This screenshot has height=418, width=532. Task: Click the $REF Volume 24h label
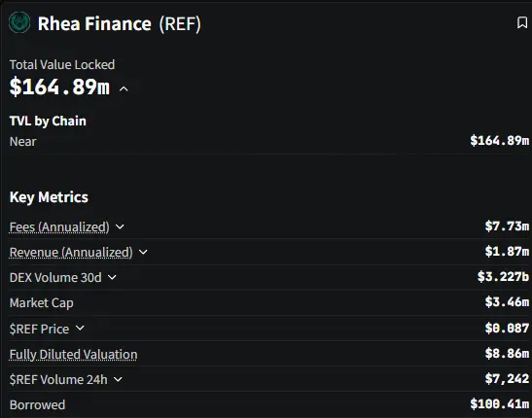click(58, 380)
